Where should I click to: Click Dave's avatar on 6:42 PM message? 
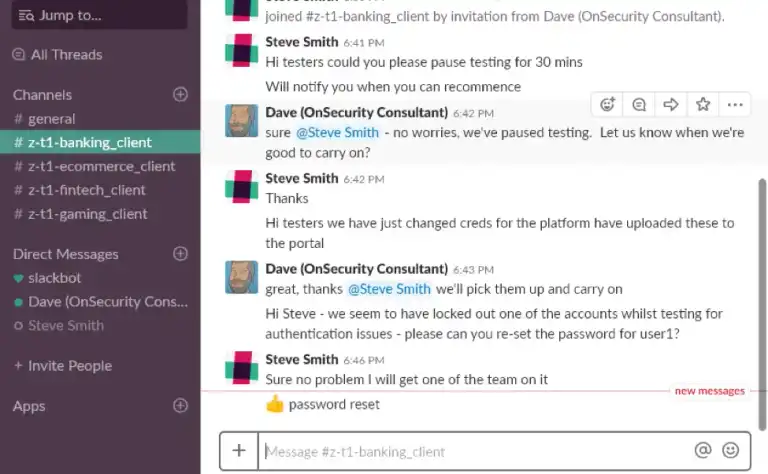(x=241, y=120)
